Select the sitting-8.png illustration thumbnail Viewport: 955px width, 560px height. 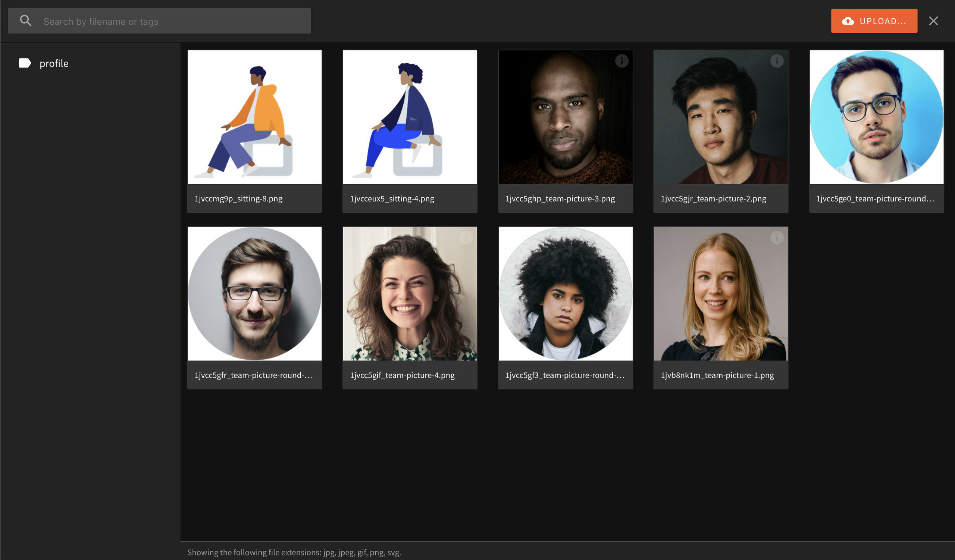click(x=255, y=118)
